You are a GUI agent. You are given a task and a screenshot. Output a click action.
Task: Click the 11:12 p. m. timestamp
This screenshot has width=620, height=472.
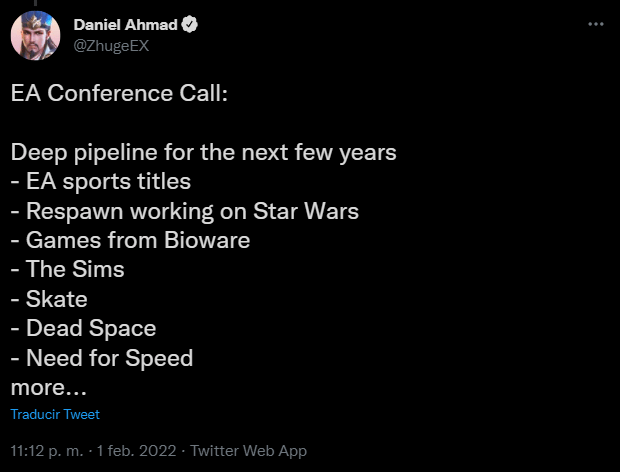click(x=47, y=451)
